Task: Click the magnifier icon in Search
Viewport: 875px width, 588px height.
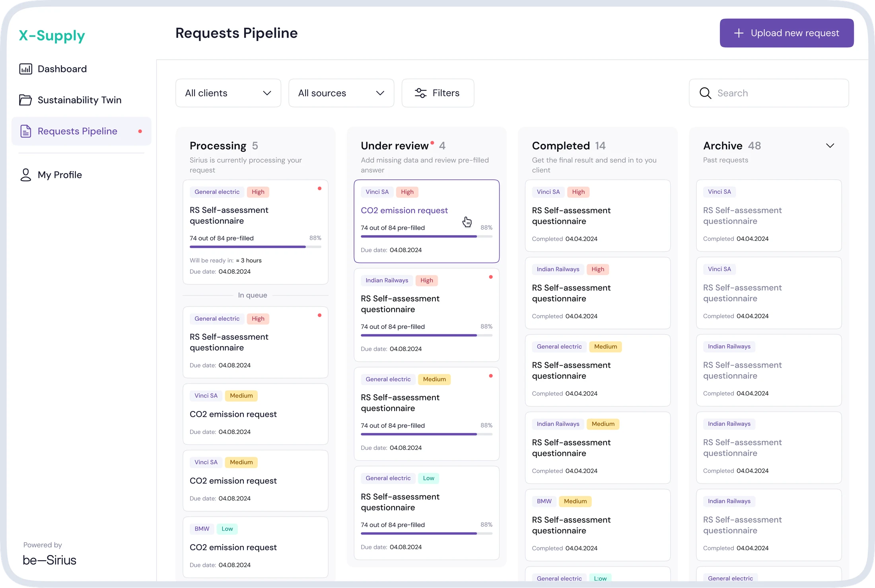Action: point(705,93)
